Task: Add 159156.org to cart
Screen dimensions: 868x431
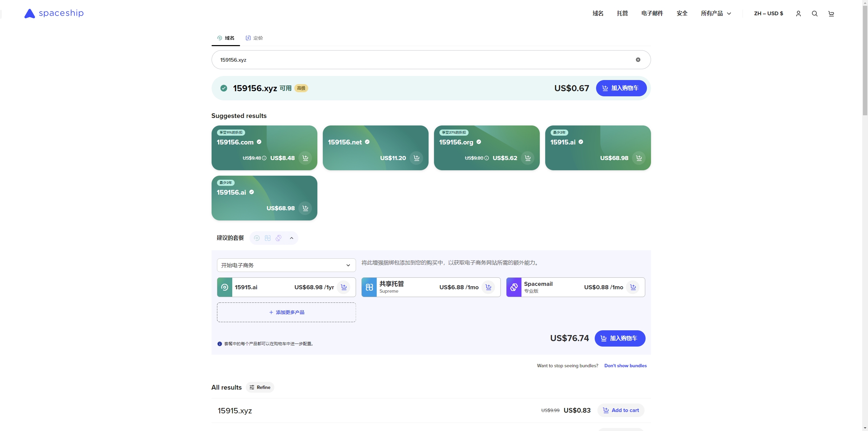Action: point(528,158)
